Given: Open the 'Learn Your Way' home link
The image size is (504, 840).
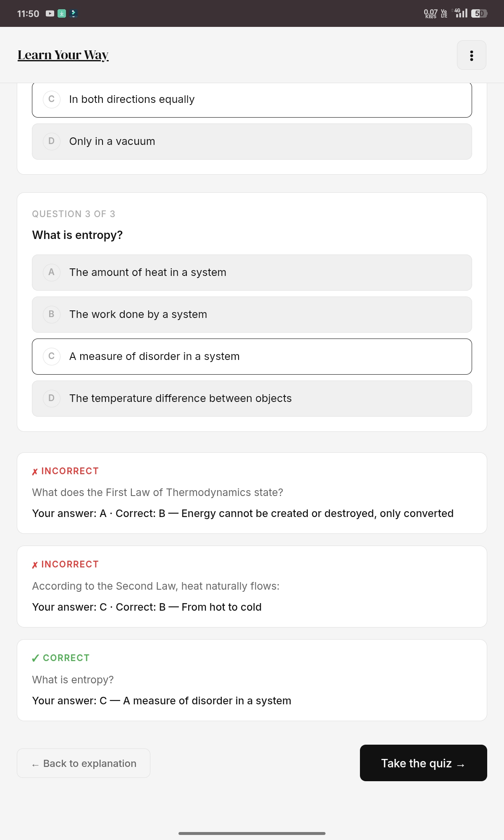Looking at the screenshot, I should (x=63, y=55).
